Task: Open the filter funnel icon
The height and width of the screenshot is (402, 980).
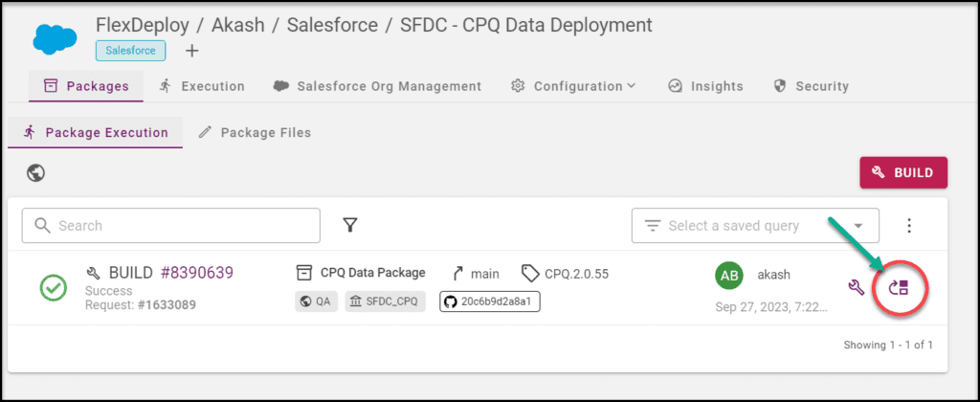Action: 350,225
